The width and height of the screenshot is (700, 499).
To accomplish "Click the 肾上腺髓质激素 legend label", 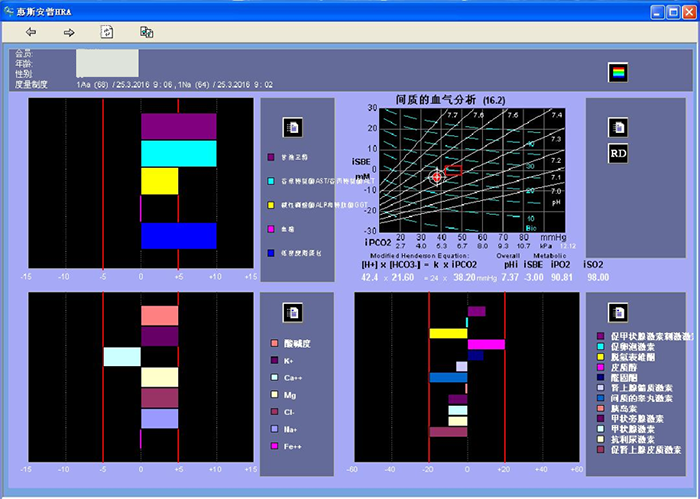I will (642, 388).
